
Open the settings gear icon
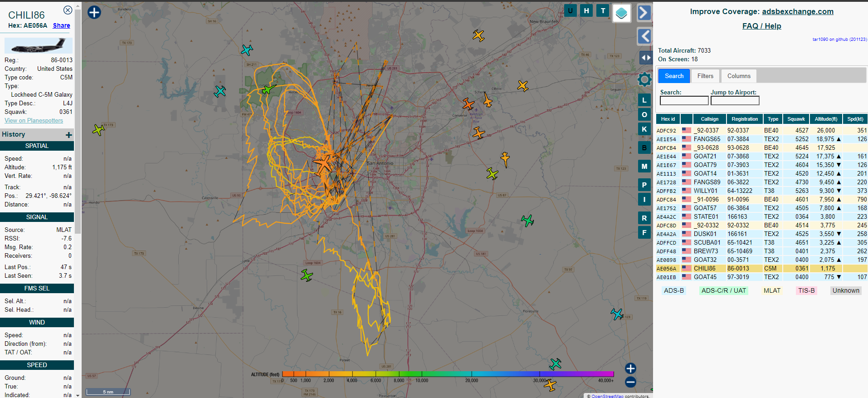(x=644, y=79)
